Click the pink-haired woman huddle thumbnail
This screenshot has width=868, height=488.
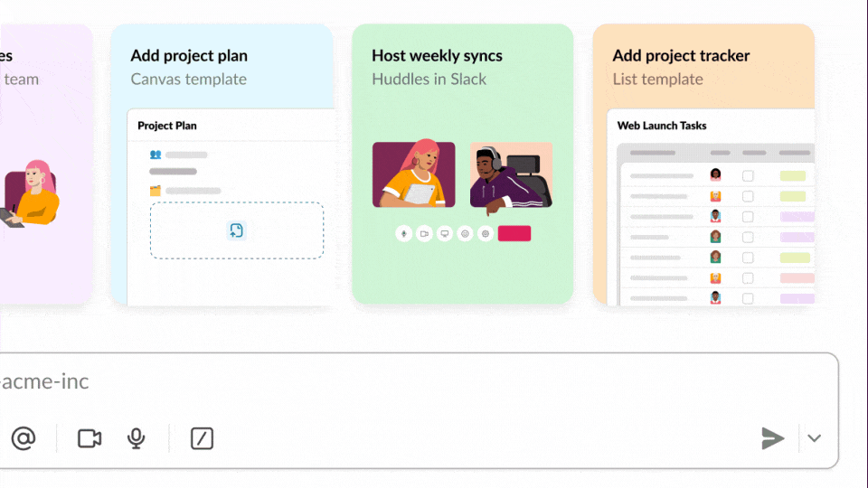click(x=413, y=174)
